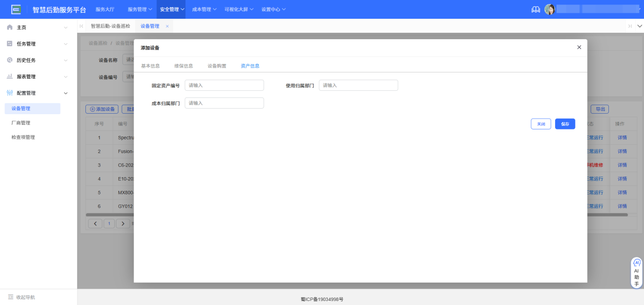Image resolution: width=644 pixels, height=305 pixels.
Task: Click the 保存 save button
Action: [565, 123]
